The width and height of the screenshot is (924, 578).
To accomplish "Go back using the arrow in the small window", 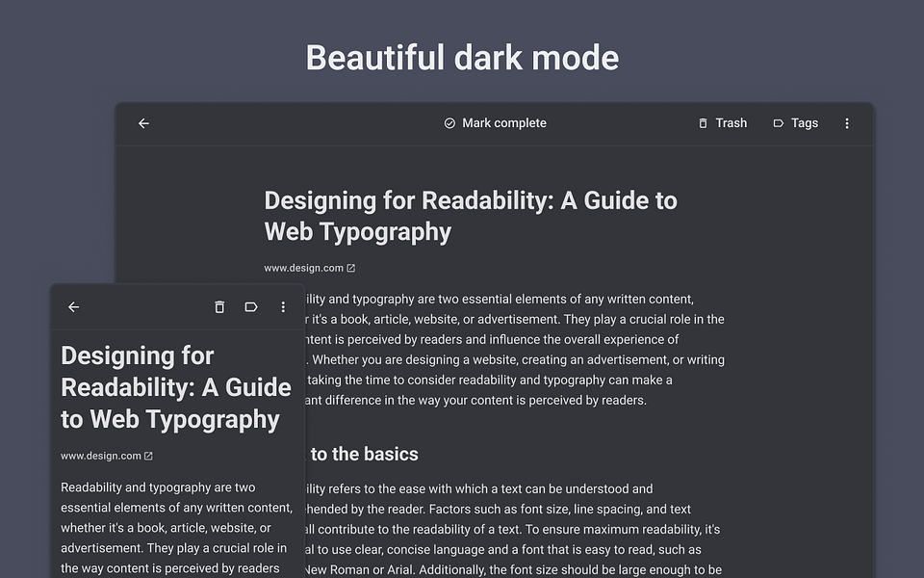I will point(74,306).
